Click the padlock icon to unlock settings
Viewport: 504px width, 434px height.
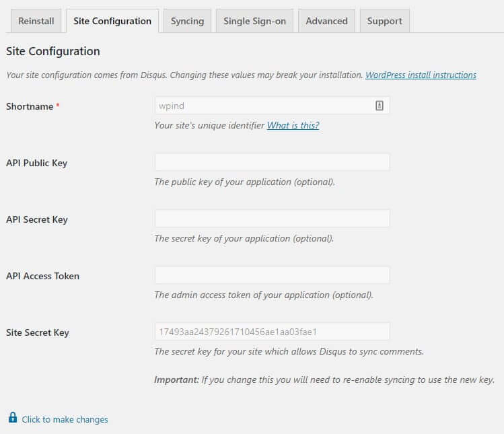(13, 418)
